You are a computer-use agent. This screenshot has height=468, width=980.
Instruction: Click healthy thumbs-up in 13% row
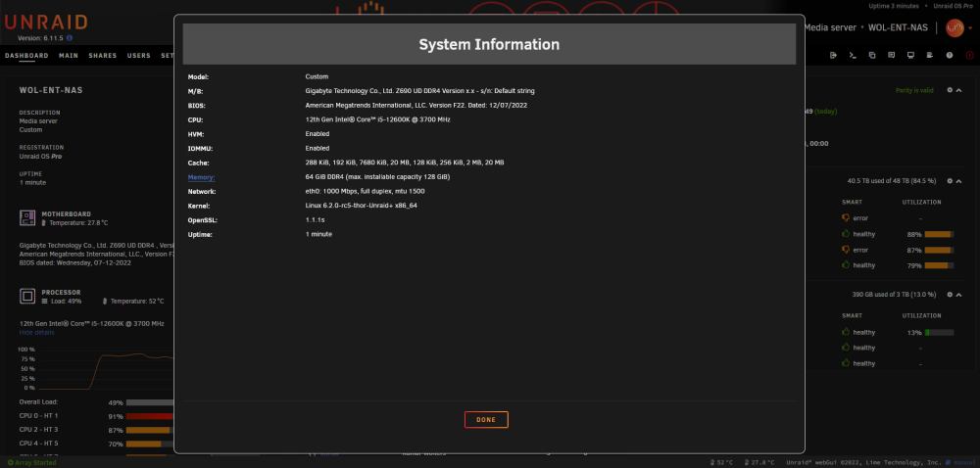846,332
